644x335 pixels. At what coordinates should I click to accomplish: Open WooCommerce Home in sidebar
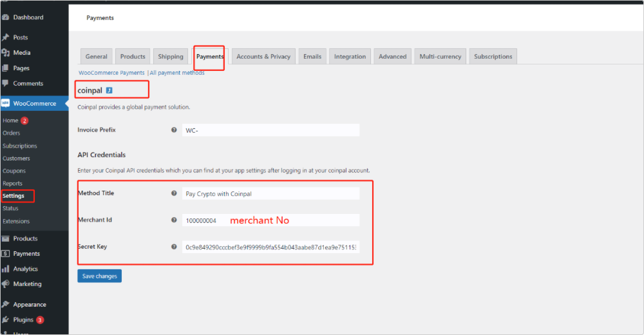click(10, 120)
